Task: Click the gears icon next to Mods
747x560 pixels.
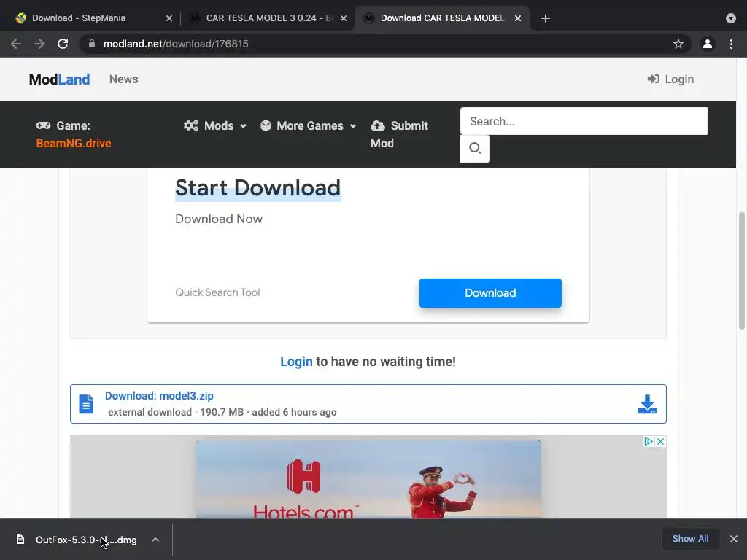Action: tap(191, 125)
